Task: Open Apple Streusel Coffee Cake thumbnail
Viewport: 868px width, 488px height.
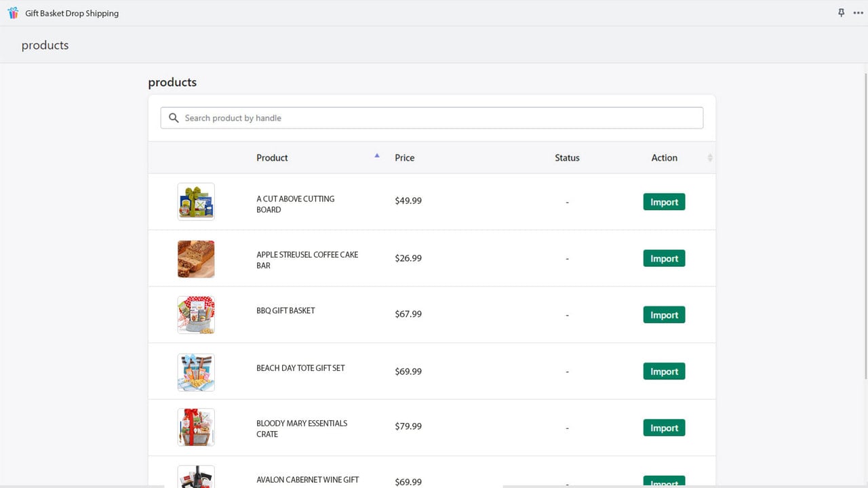Action: (x=196, y=259)
